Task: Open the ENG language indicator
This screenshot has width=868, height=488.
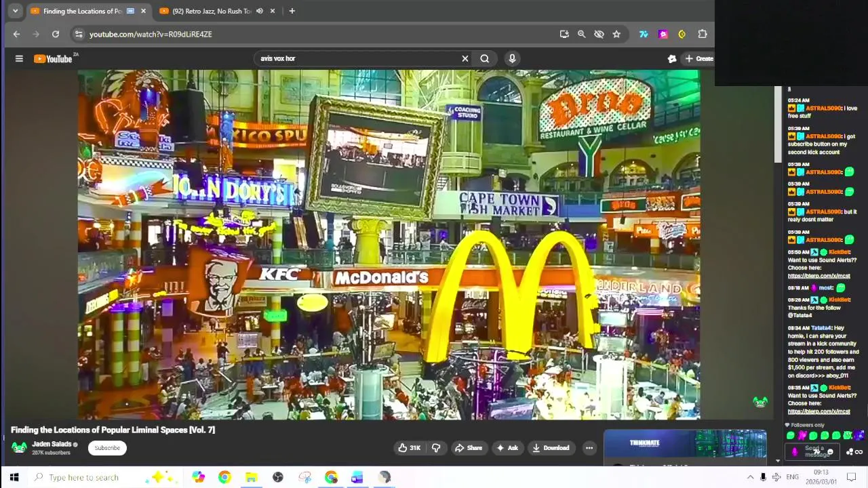Action: click(792, 477)
